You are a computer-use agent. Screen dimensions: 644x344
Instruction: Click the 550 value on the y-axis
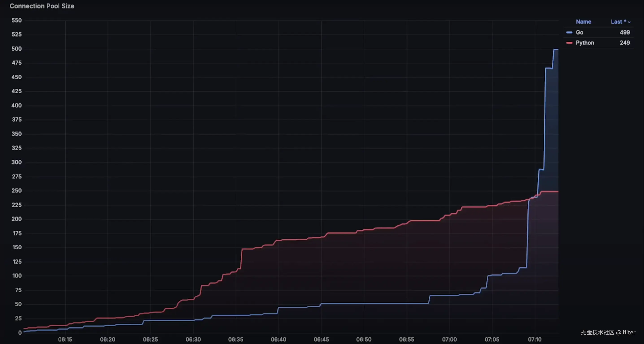coord(17,20)
